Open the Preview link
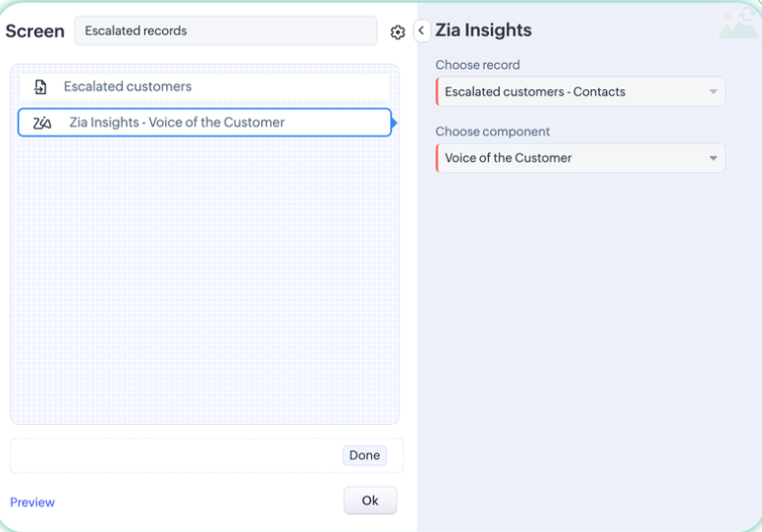The image size is (762, 532). coord(32,503)
